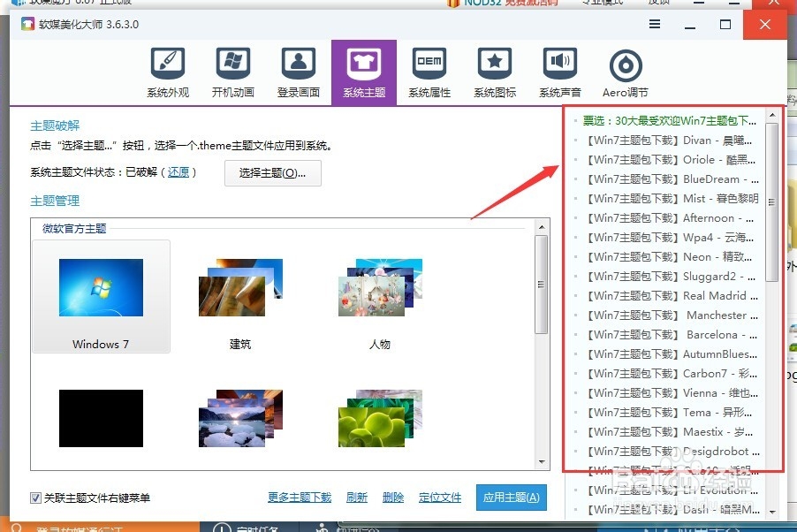Viewport: 797px width, 532px height.
Task: Click the 登录画面 icon
Action: tap(298, 71)
